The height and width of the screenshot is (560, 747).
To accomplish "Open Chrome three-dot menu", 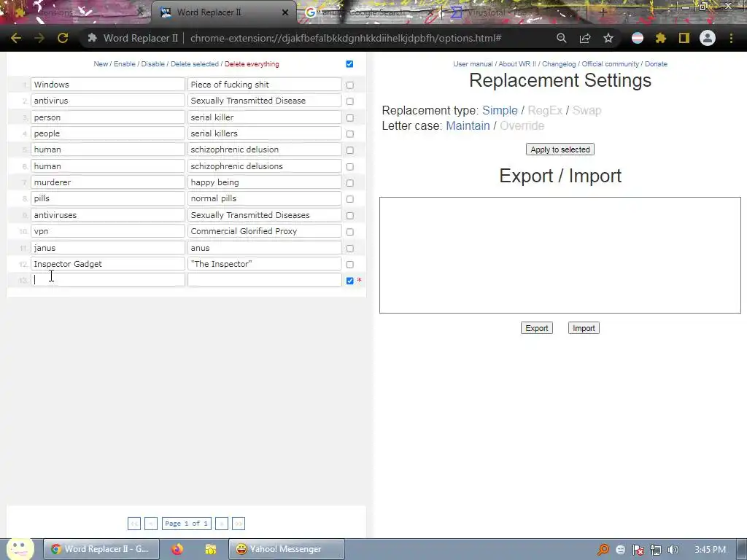I will (x=731, y=38).
